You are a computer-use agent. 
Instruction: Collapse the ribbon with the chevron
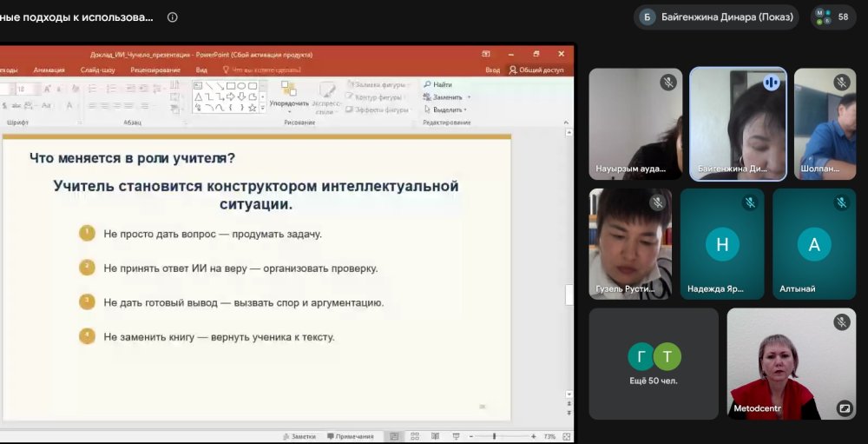click(566, 123)
